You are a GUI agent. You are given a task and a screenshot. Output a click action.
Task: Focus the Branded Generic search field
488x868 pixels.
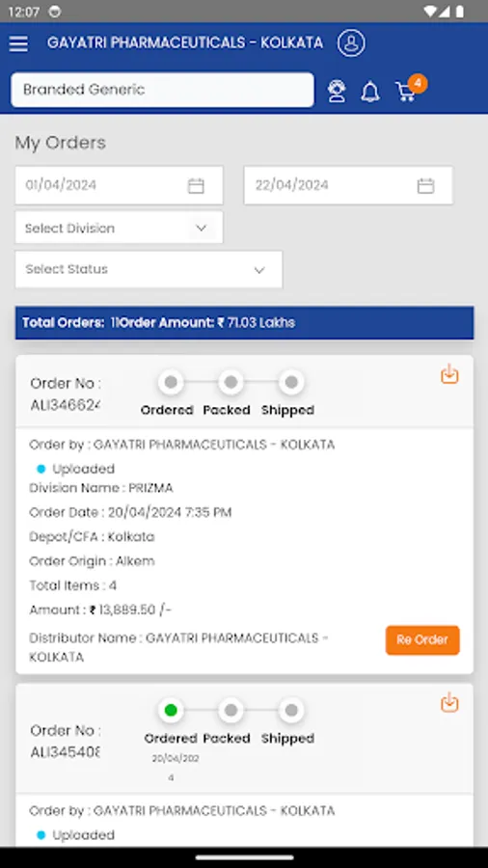tap(162, 90)
